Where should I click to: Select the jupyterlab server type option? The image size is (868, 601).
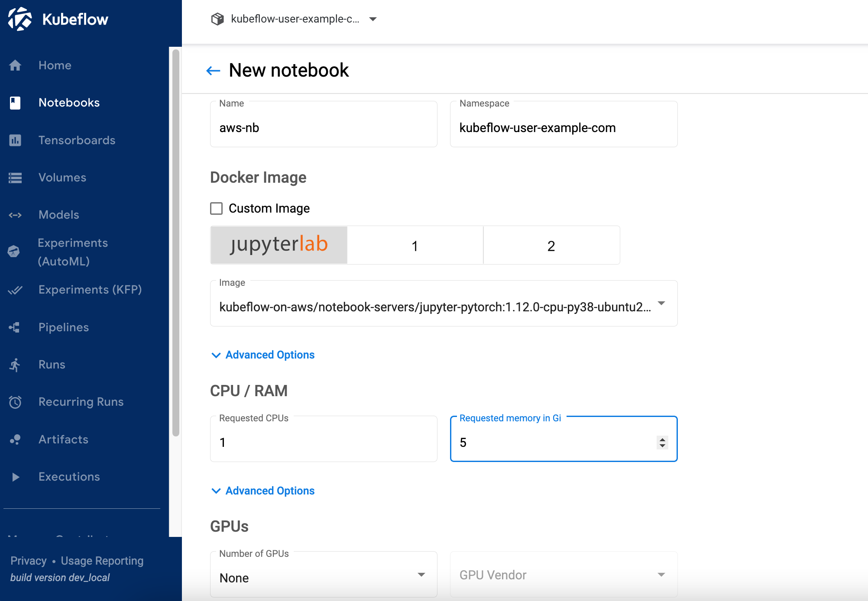pyautogui.click(x=279, y=245)
